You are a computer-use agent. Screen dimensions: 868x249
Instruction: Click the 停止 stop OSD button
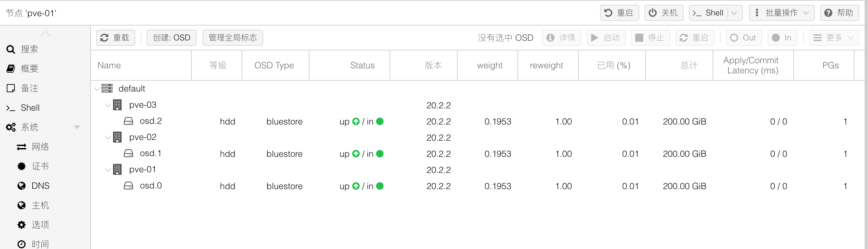651,38
